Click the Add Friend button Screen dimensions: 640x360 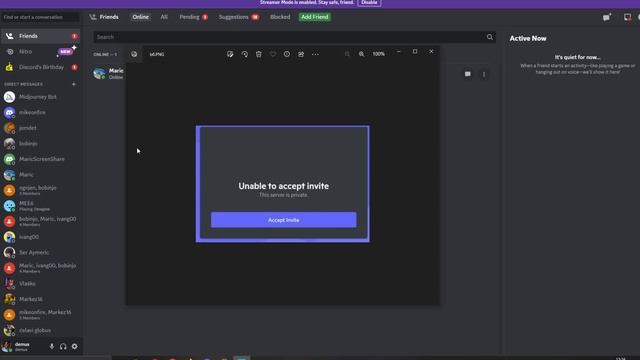coord(315,17)
